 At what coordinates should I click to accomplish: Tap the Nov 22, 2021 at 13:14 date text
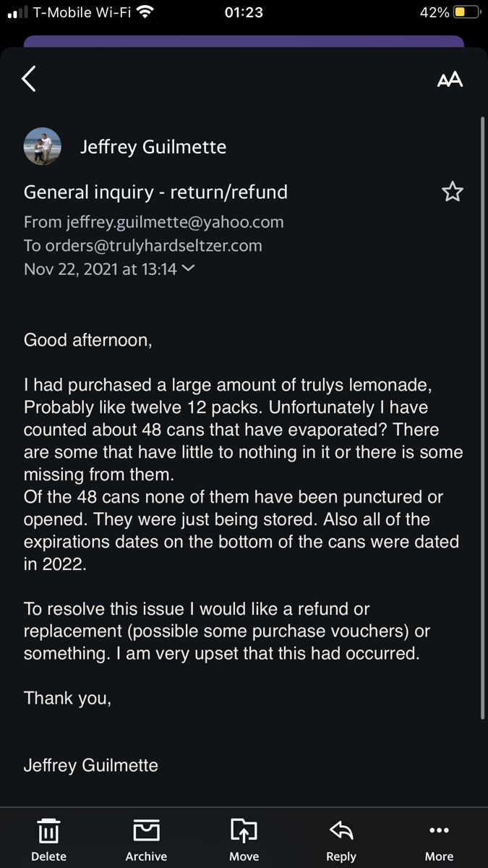[100, 268]
